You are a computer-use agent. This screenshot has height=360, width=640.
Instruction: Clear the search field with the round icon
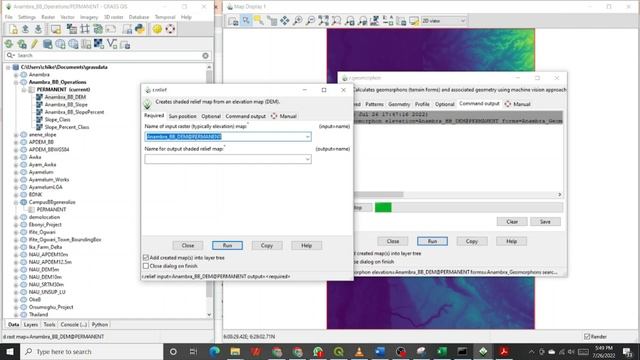(205, 56)
